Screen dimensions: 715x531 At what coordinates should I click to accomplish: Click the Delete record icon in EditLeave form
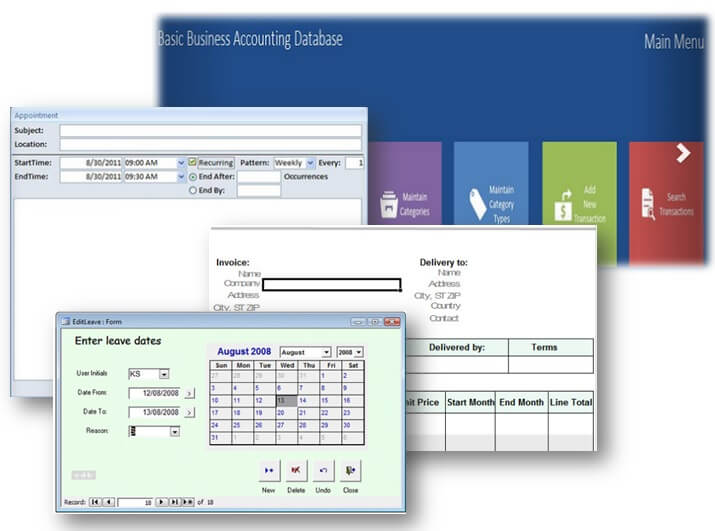[296, 470]
